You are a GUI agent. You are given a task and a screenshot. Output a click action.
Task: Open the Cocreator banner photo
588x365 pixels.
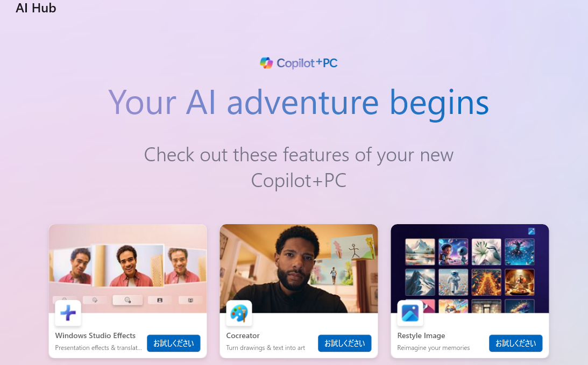tap(299, 268)
